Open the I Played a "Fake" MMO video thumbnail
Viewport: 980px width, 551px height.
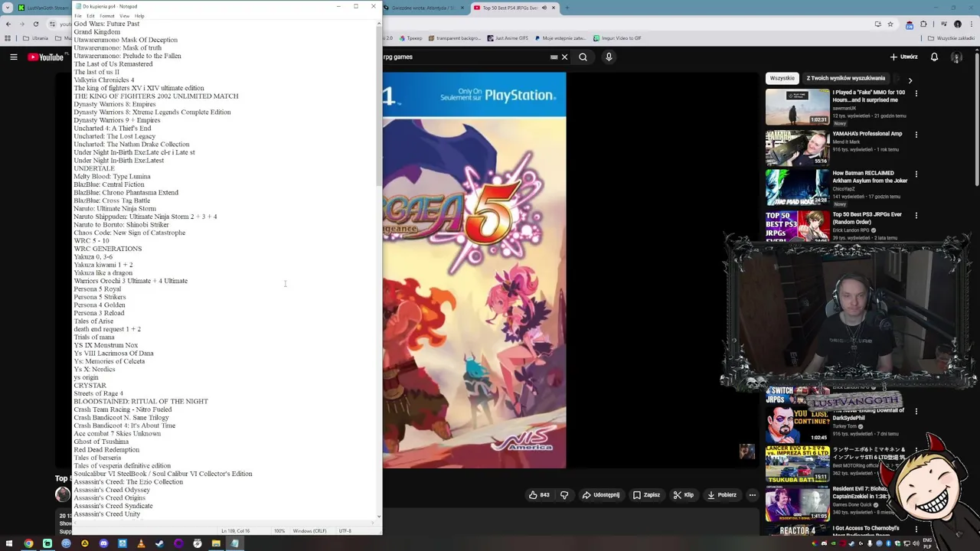tap(797, 107)
